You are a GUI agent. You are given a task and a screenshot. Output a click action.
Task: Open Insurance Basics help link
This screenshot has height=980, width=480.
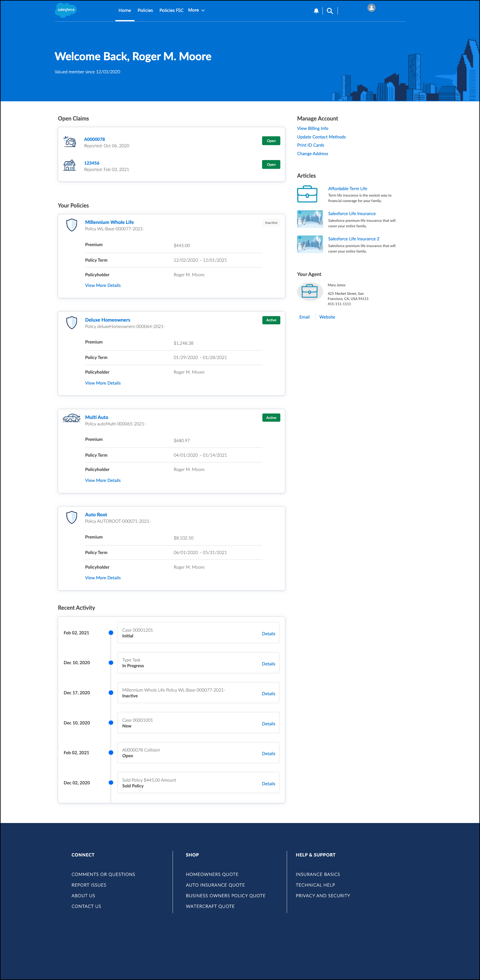coord(318,874)
